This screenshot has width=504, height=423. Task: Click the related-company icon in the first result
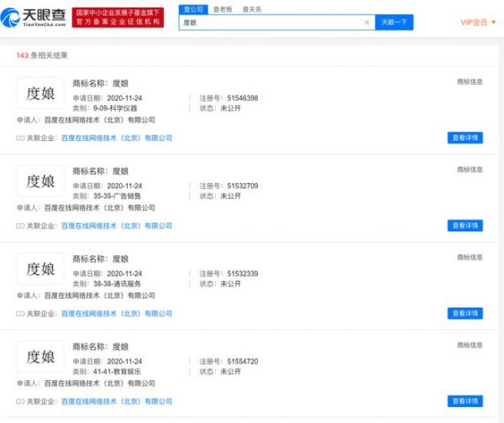point(20,138)
